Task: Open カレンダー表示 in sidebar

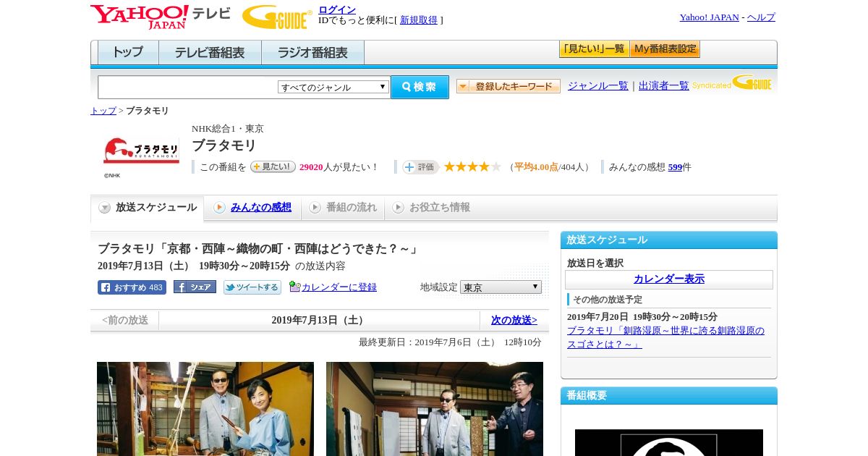Action: [x=669, y=279]
